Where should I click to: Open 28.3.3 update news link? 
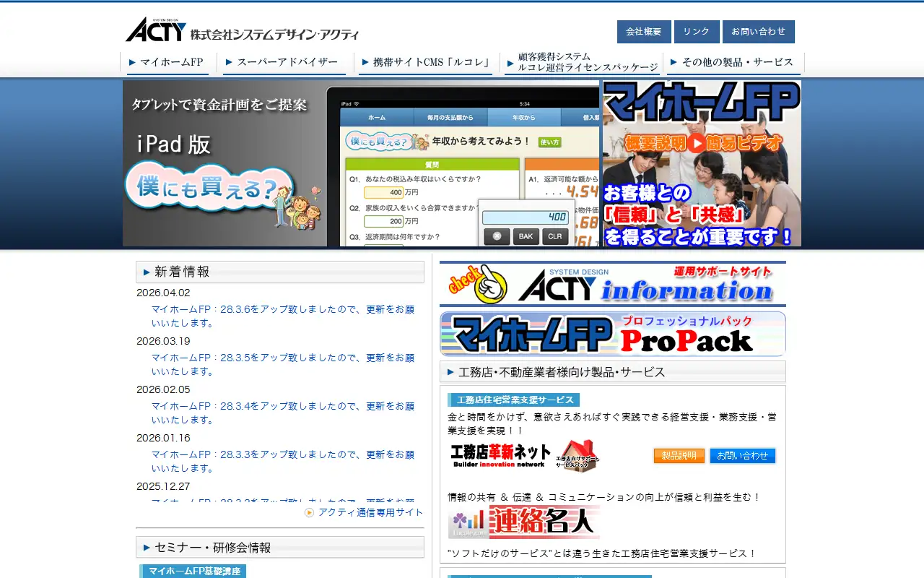(283, 462)
